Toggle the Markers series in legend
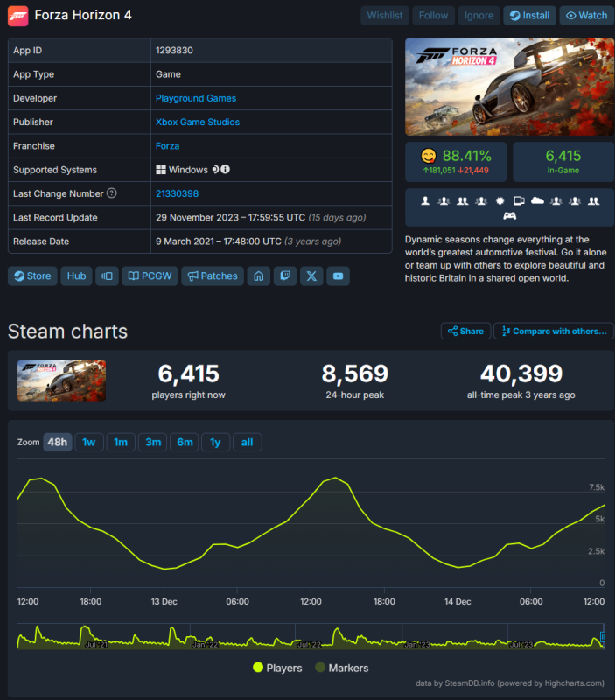The height and width of the screenshot is (700, 615). (x=342, y=668)
